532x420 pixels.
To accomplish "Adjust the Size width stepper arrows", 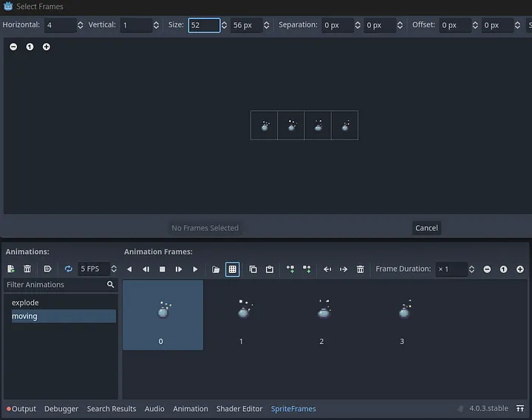I will [225, 25].
